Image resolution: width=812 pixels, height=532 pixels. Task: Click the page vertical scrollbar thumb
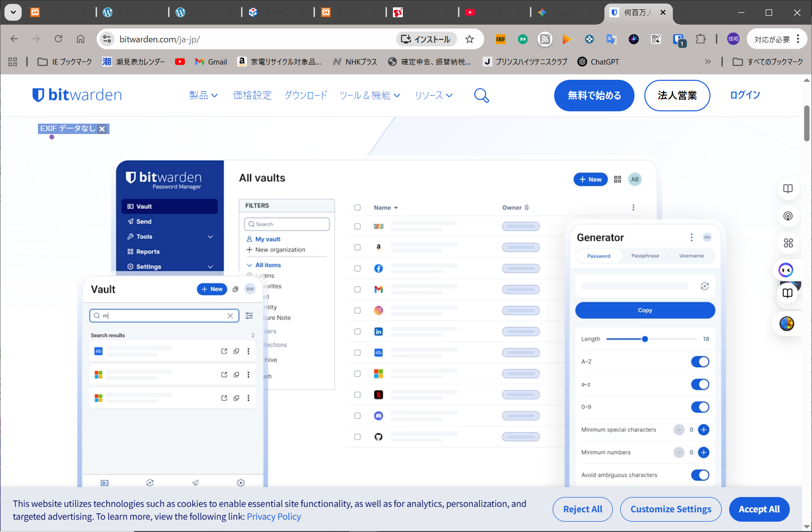[807, 123]
